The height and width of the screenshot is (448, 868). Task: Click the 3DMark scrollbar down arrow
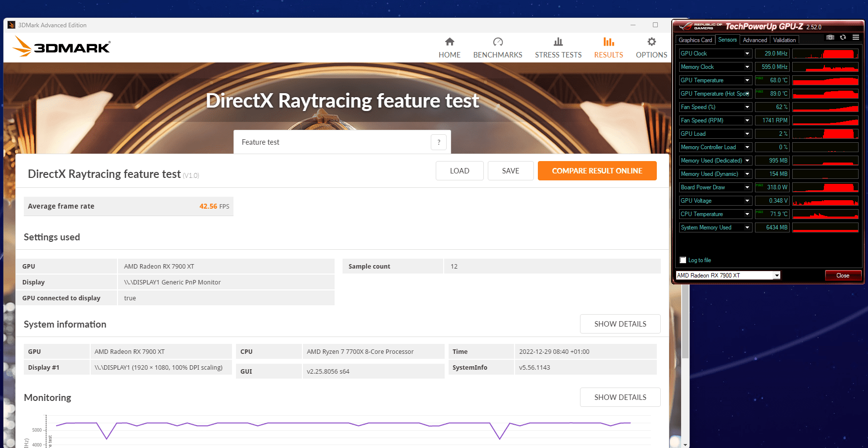pyautogui.click(x=686, y=445)
